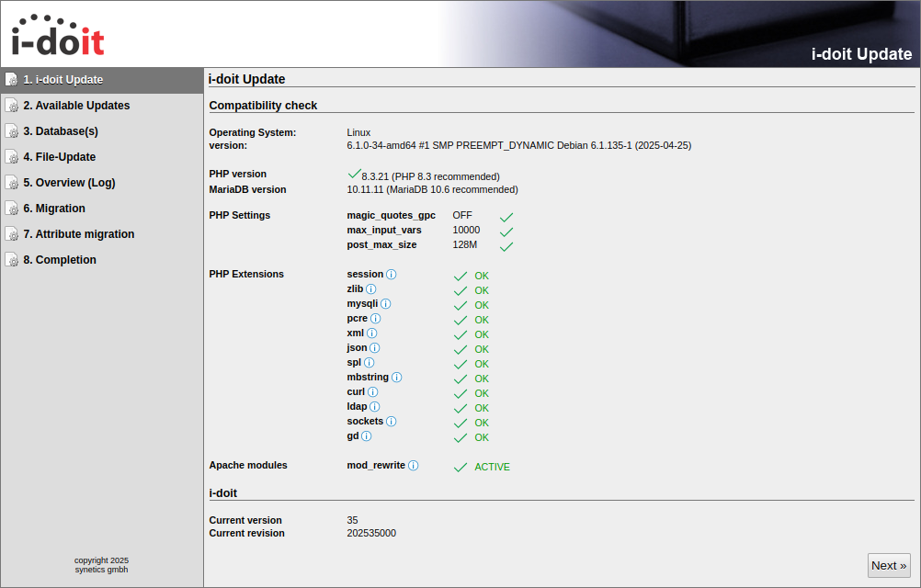The image size is (921, 588).
Task: Jump to step 5 Overview (Log)
Action: pyautogui.click(x=69, y=183)
